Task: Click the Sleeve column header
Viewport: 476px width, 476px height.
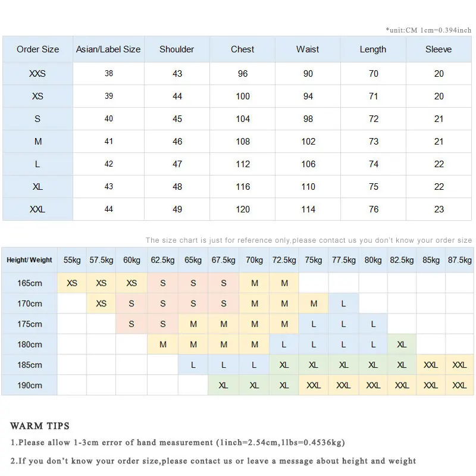Action: [x=439, y=49]
